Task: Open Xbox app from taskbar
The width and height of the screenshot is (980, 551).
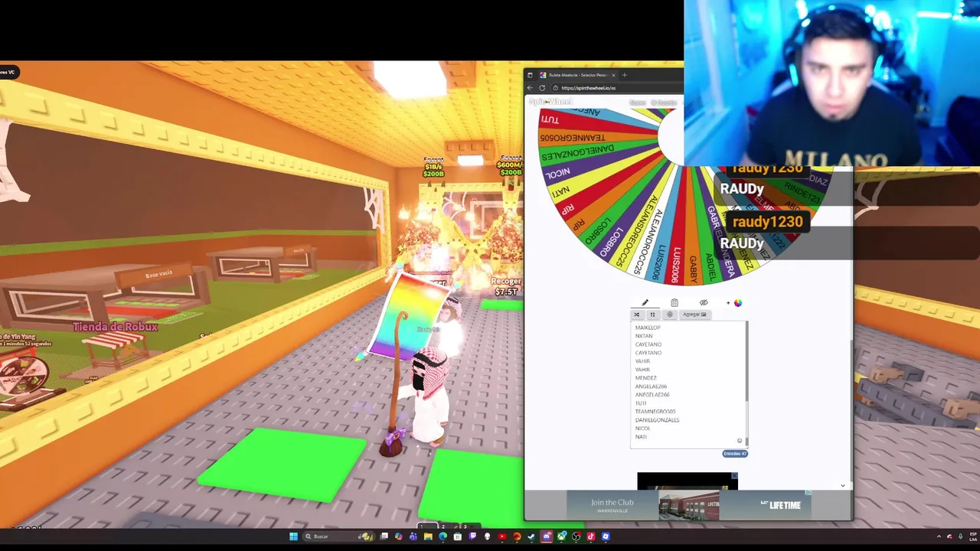Action: tap(561, 536)
